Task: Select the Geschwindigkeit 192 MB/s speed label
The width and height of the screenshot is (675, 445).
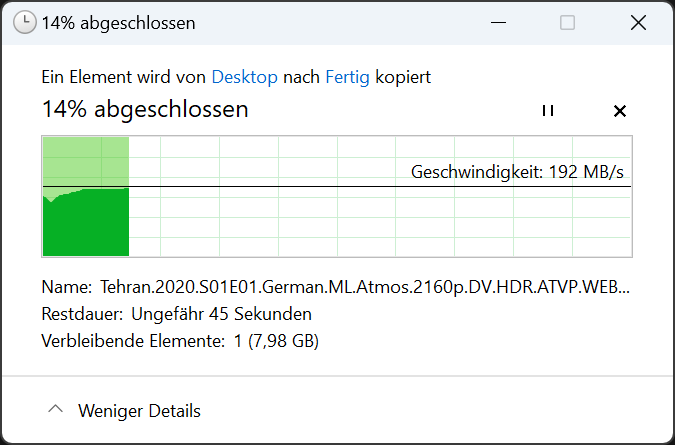Action: tap(517, 172)
